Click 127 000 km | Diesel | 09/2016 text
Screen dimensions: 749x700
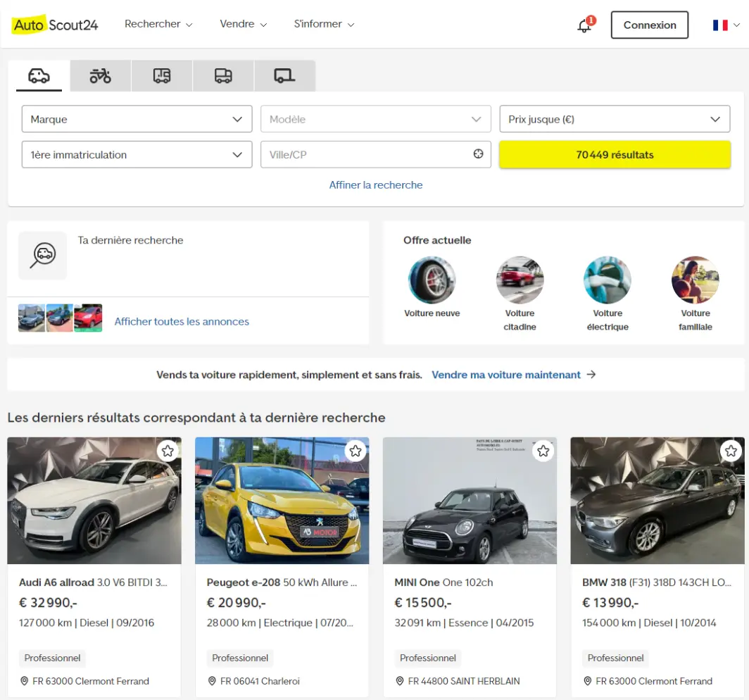click(x=87, y=623)
